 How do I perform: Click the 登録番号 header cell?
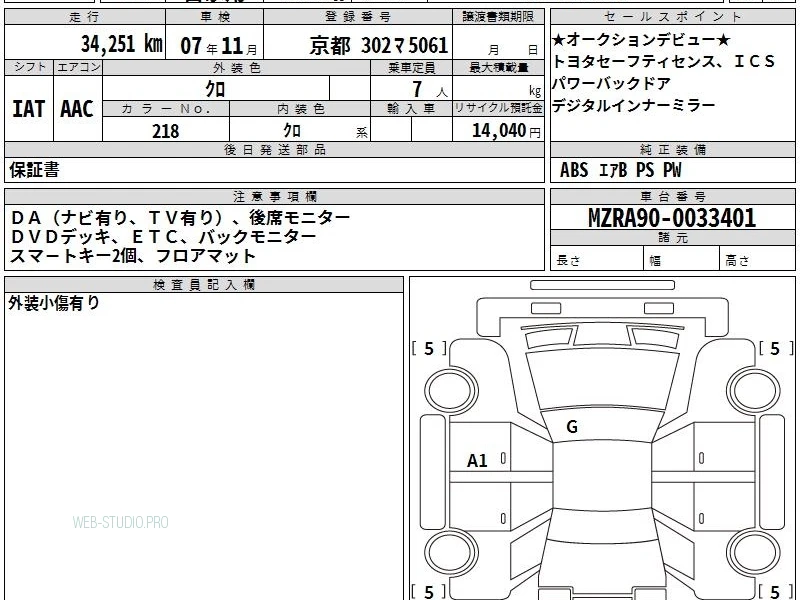358,17
